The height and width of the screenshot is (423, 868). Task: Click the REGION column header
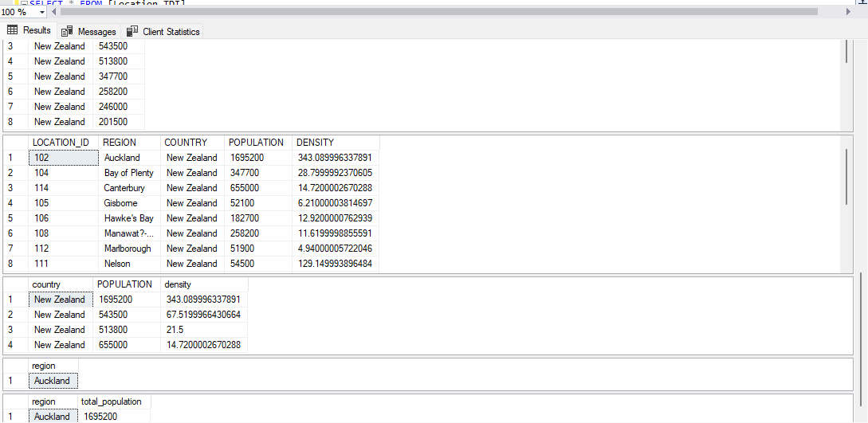130,142
